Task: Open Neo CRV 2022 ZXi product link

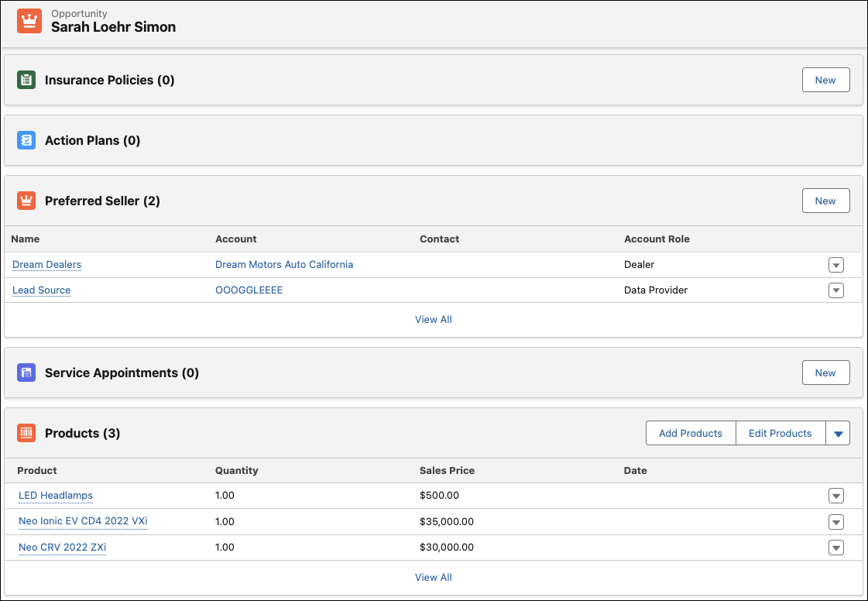Action: (62, 548)
